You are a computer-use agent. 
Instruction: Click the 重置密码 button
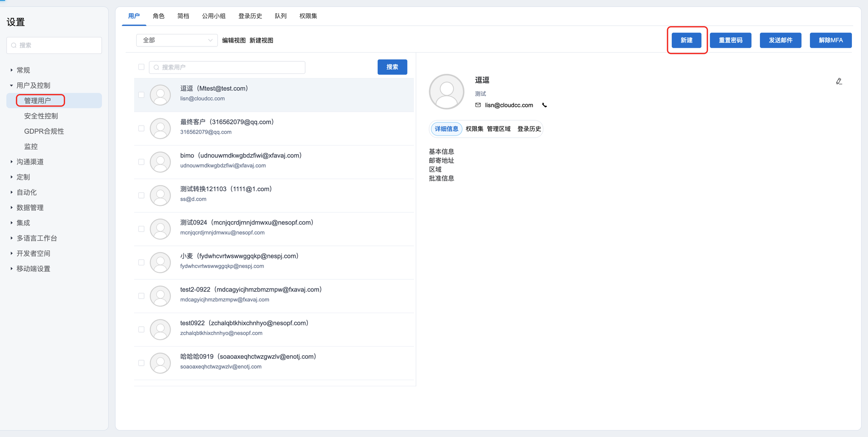click(730, 40)
